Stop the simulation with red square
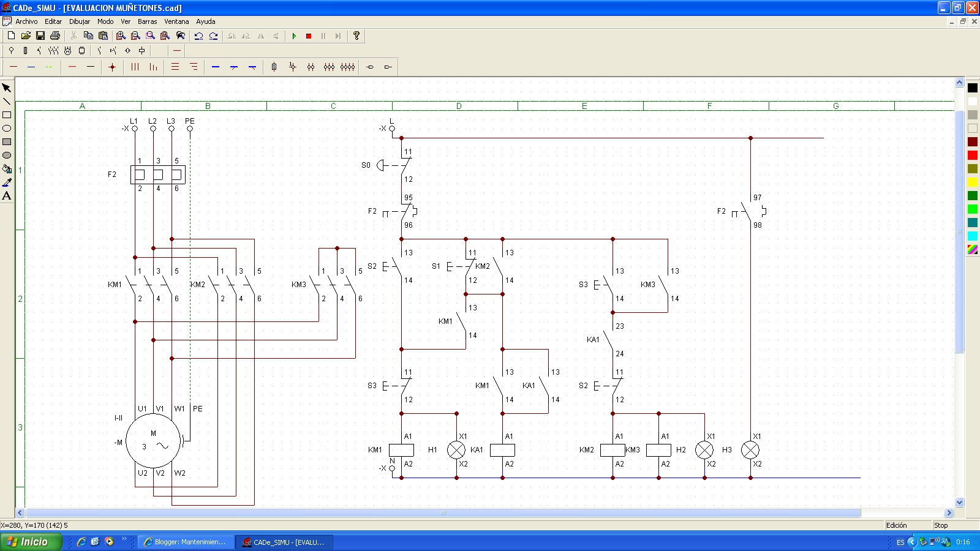This screenshot has width=980, height=551. pyautogui.click(x=309, y=36)
